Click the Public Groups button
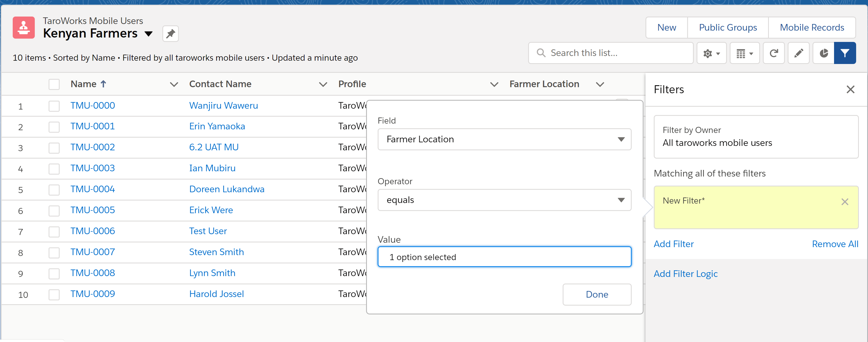This screenshot has height=342, width=868. (728, 28)
